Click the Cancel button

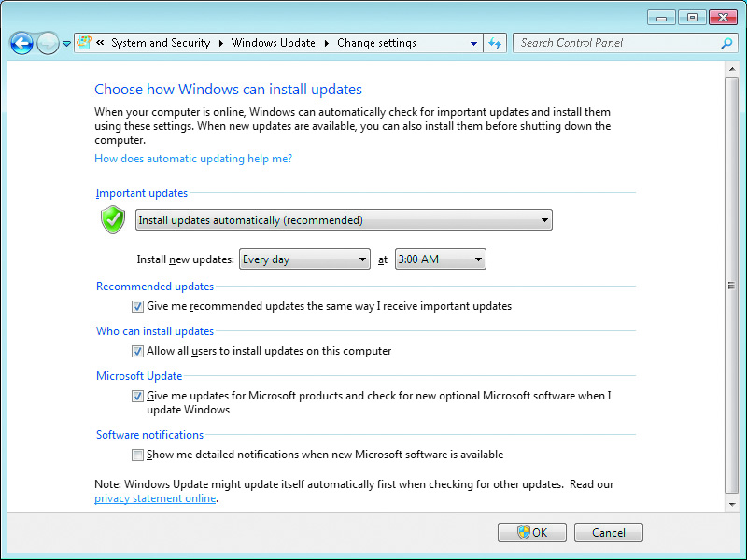(x=609, y=532)
